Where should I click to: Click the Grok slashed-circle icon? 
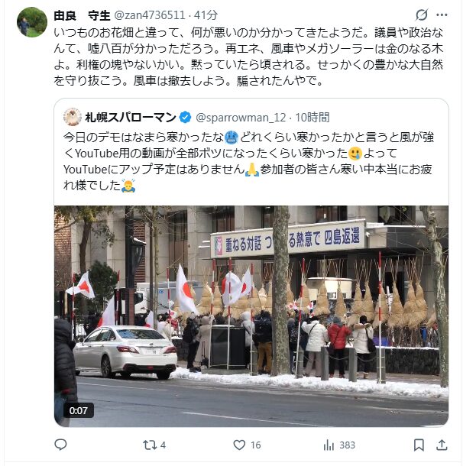click(x=422, y=15)
